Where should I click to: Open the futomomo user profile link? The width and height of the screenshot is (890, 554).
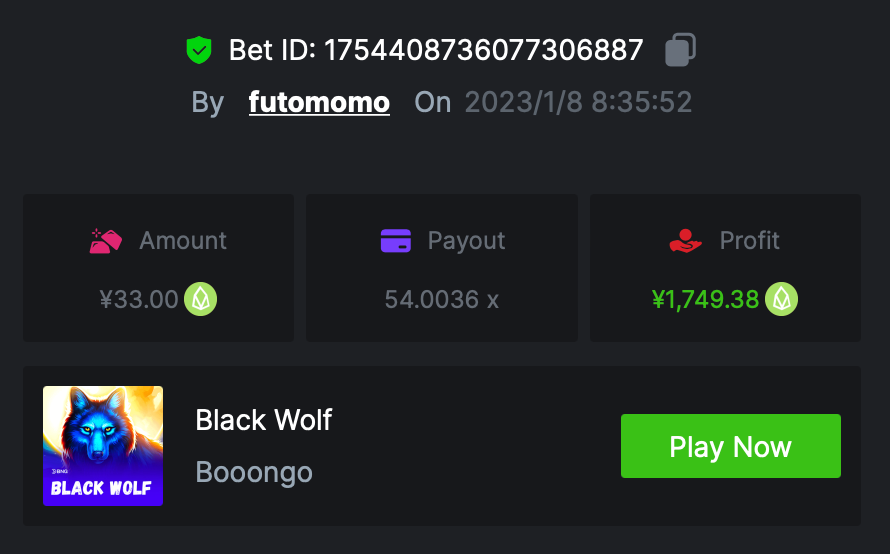click(319, 102)
